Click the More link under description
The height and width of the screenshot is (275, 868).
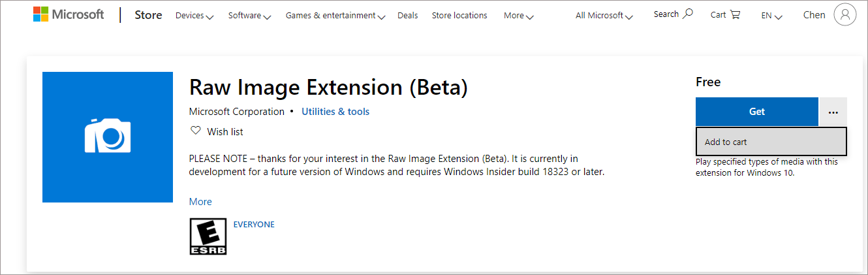200,202
